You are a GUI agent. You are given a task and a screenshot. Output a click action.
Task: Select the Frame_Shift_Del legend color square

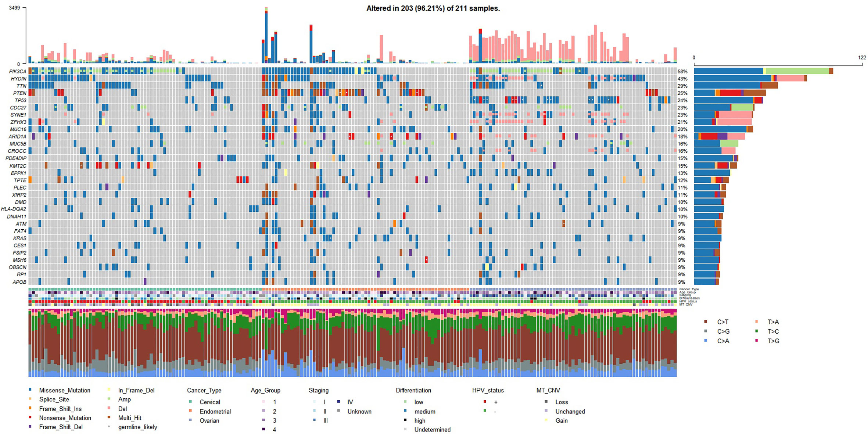30,426
